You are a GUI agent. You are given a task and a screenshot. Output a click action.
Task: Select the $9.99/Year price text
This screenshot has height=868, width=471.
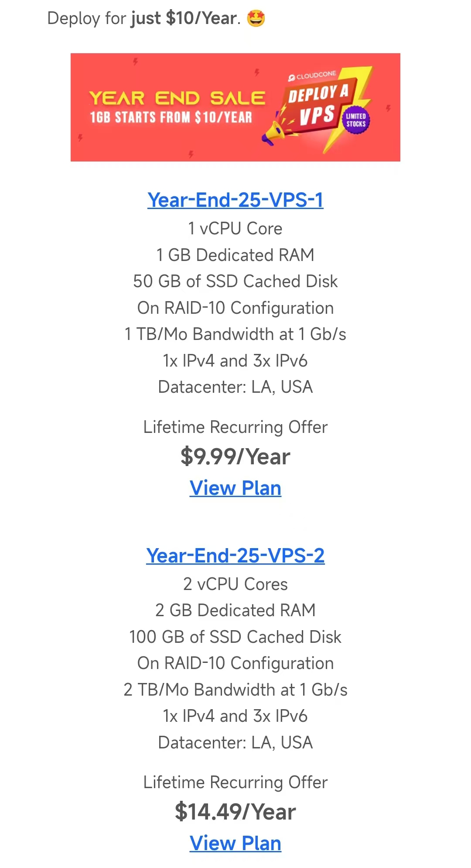[x=235, y=456]
